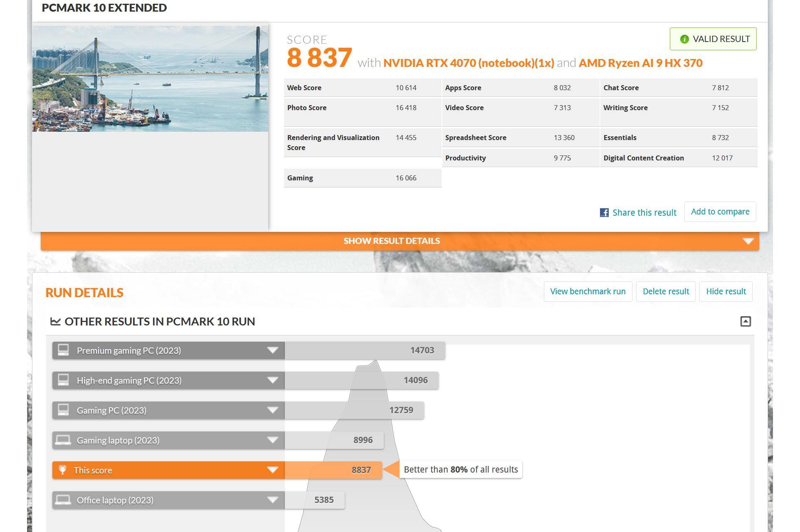The height and width of the screenshot is (532, 800).
Task: Click the Rendering and Visualization Score label
Action: [333, 143]
